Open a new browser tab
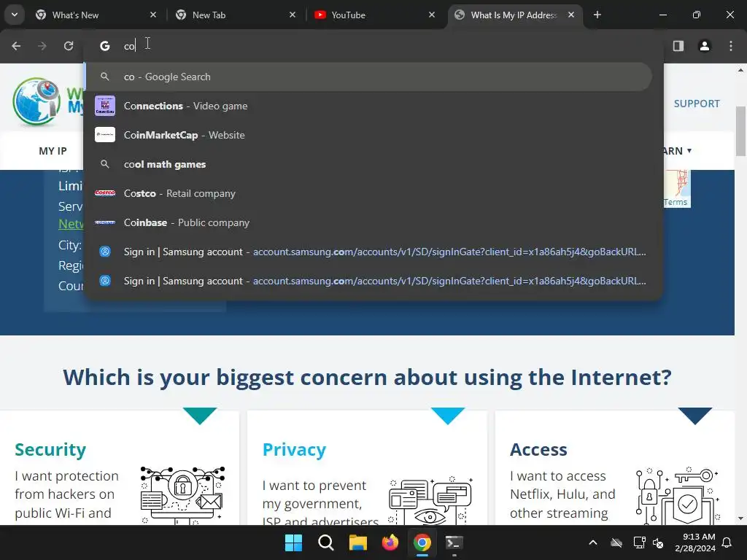This screenshot has width=747, height=560. tap(597, 15)
